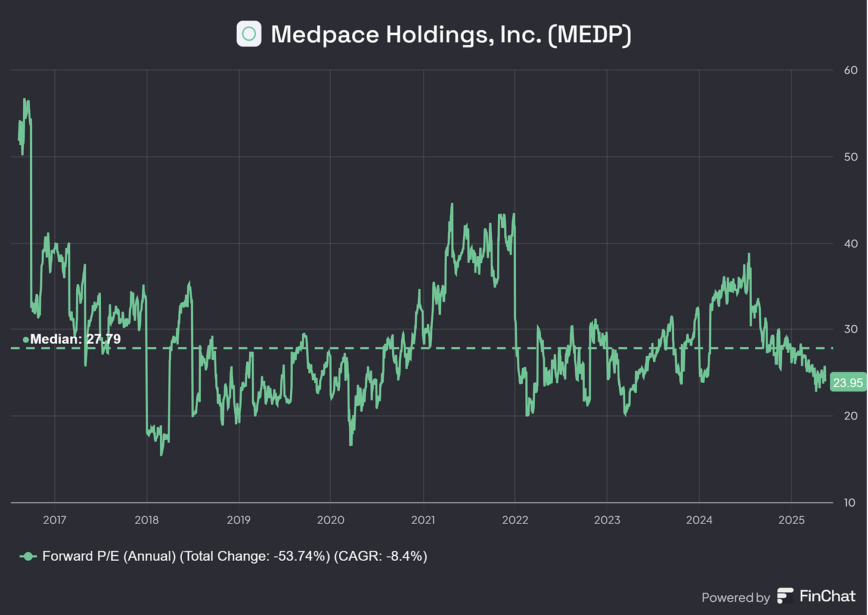
Task: Click the Forward P/E legend marker icon
Action: [28, 556]
